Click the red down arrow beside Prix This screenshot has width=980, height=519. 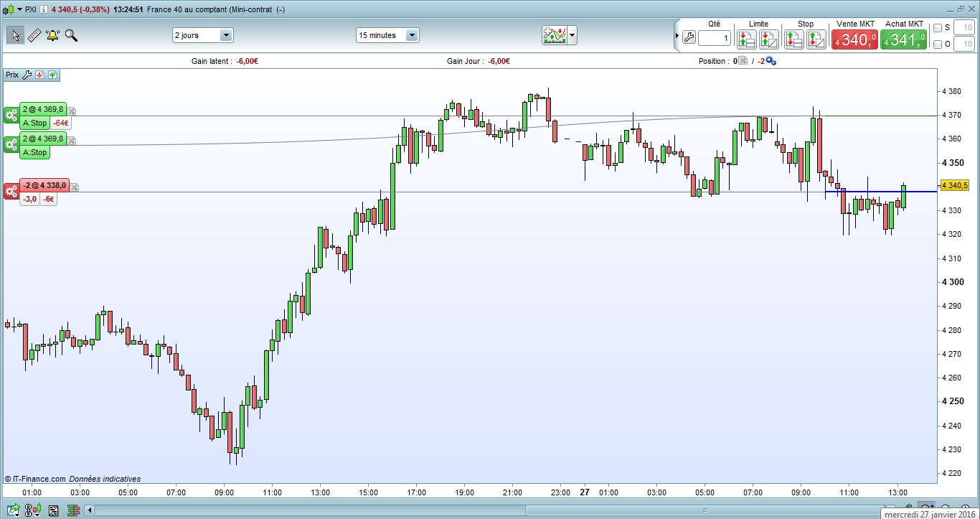(39, 75)
